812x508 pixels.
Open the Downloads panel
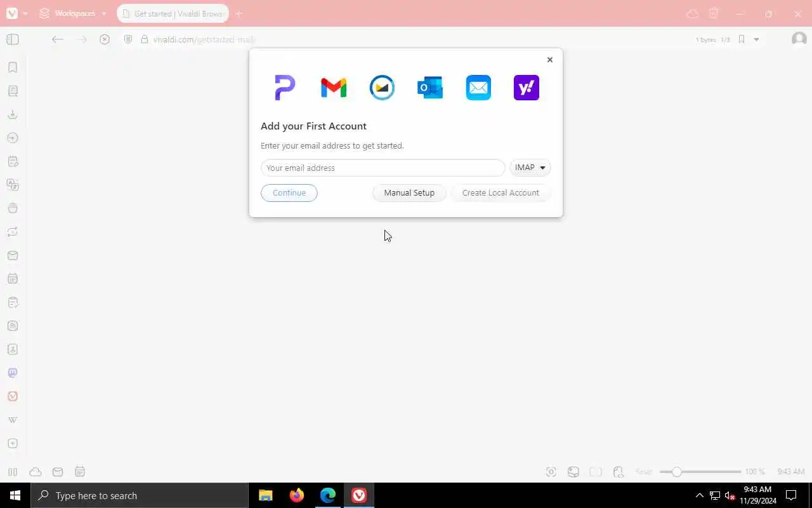click(x=13, y=114)
